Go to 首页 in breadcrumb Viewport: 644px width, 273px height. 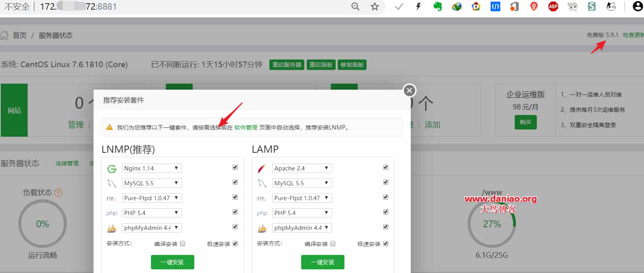pyautogui.click(x=20, y=35)
